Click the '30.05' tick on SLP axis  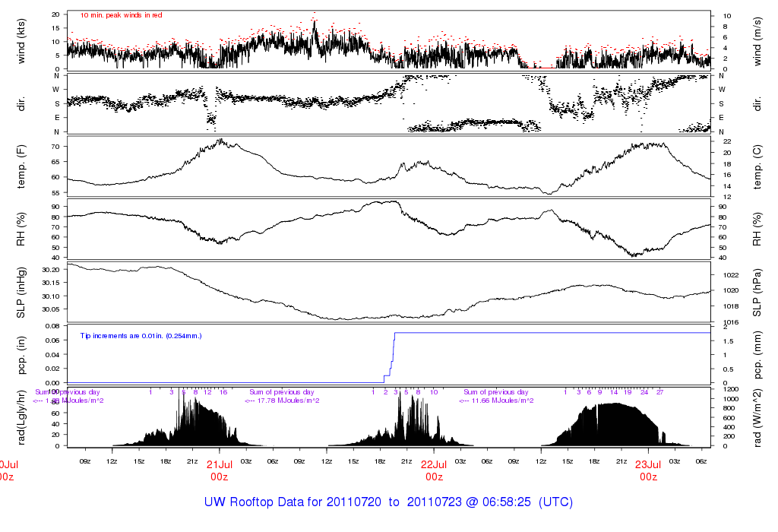point(51,309)
